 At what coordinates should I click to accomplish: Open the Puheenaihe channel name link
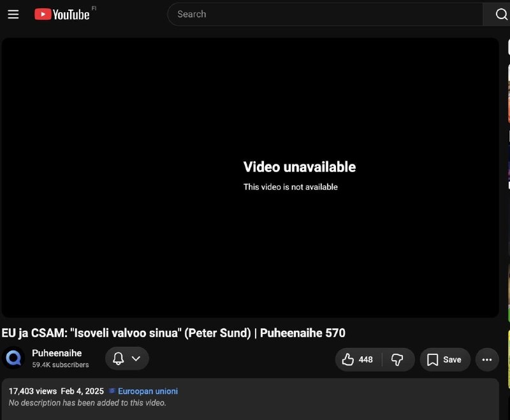57,353
